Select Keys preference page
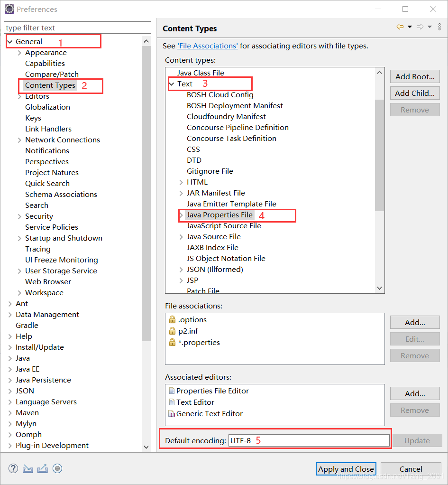The image size is (448, 485). click(x=33, y=118)
